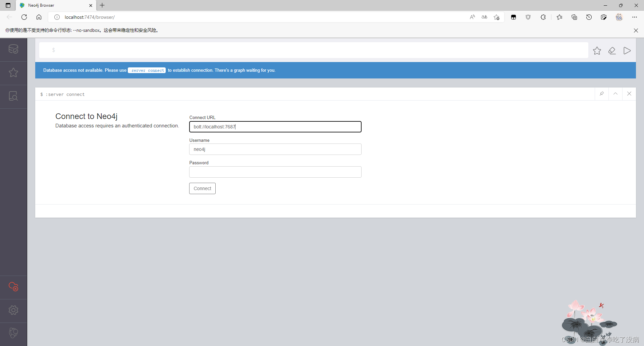
Task: Open browser Settings and more menu
Action: tap(635, 17)
